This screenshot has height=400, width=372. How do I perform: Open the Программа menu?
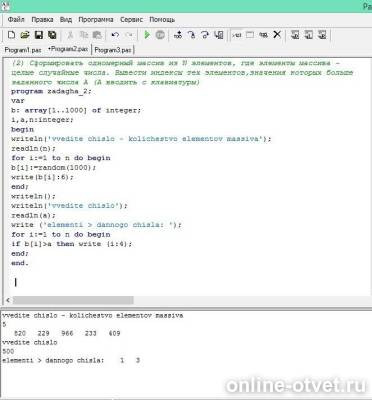[96, 19]
